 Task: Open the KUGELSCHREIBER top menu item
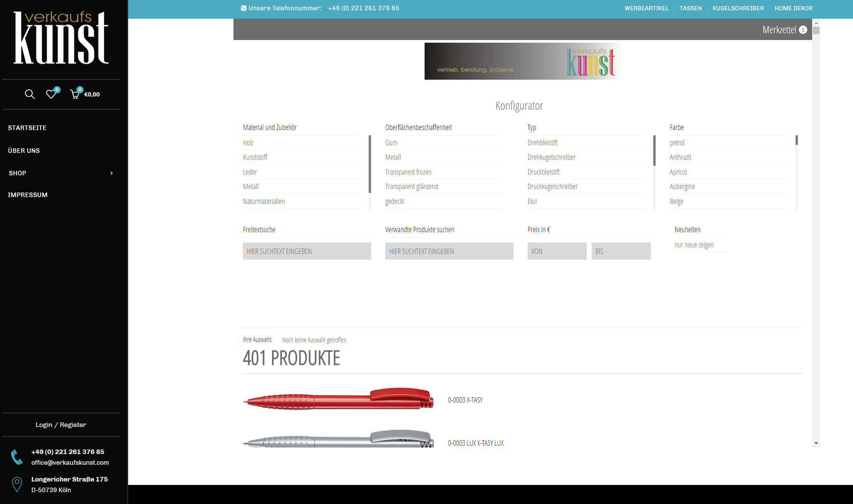point(738,8)
